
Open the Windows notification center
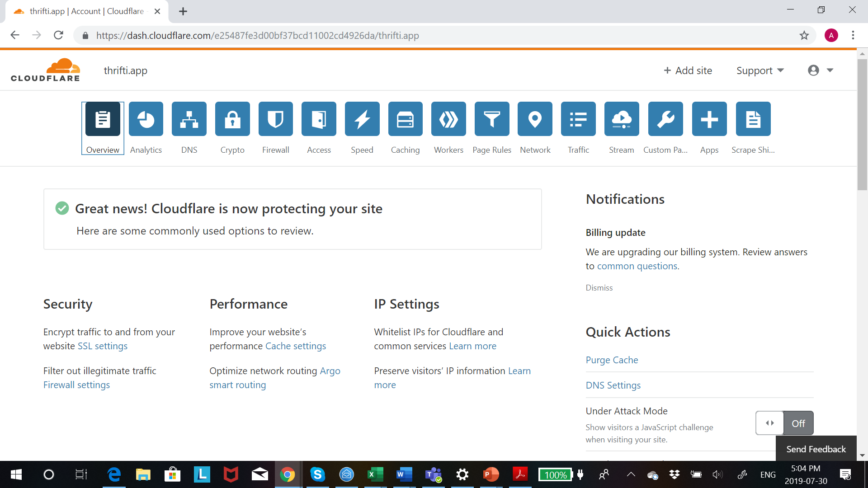tap(845, 474)
